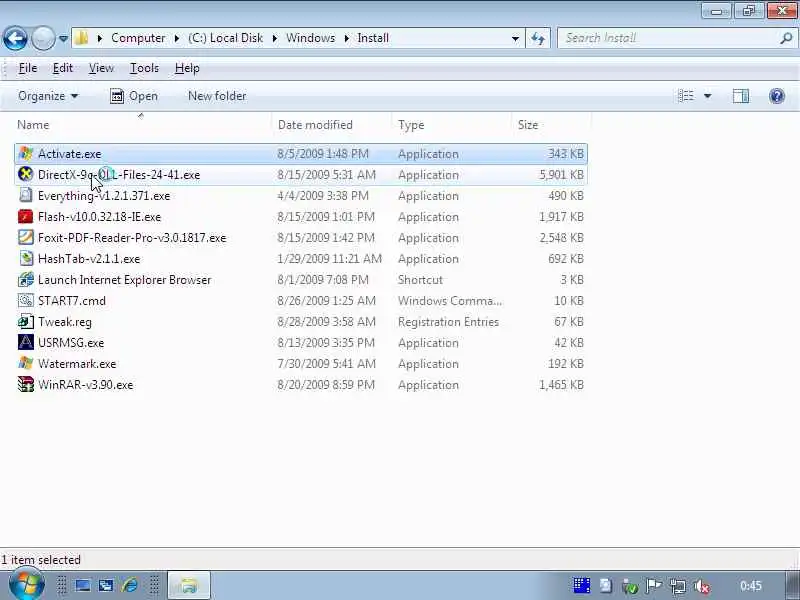Click the Refresh button beside address bar

tap(538, 38)
